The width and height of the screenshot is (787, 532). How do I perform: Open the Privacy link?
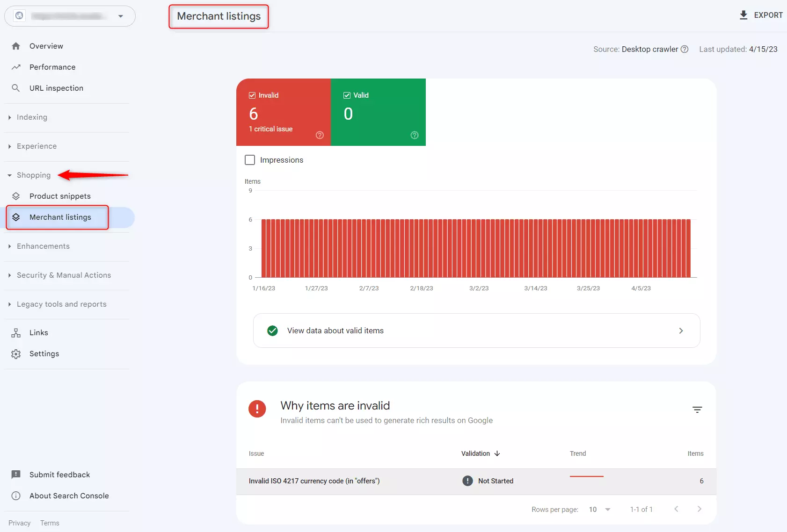[19, 523]
